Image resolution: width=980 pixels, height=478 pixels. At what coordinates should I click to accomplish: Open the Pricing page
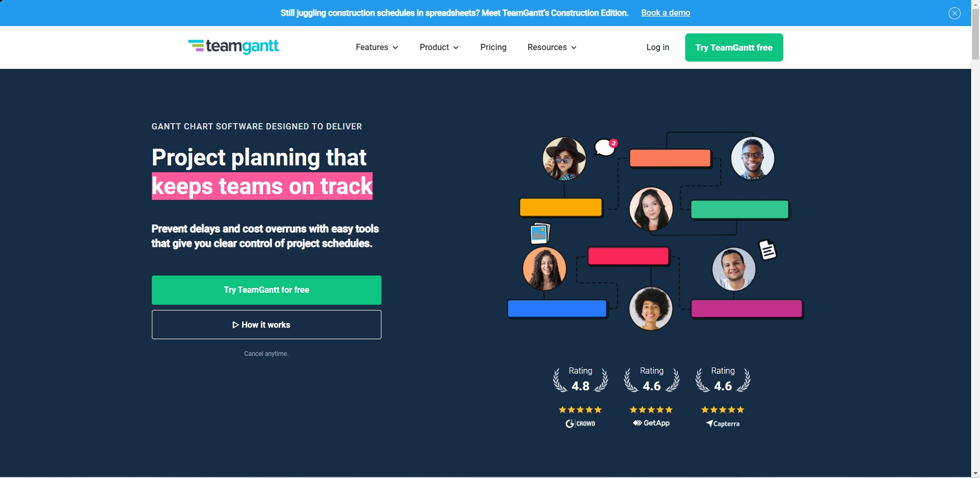[493, 47]
